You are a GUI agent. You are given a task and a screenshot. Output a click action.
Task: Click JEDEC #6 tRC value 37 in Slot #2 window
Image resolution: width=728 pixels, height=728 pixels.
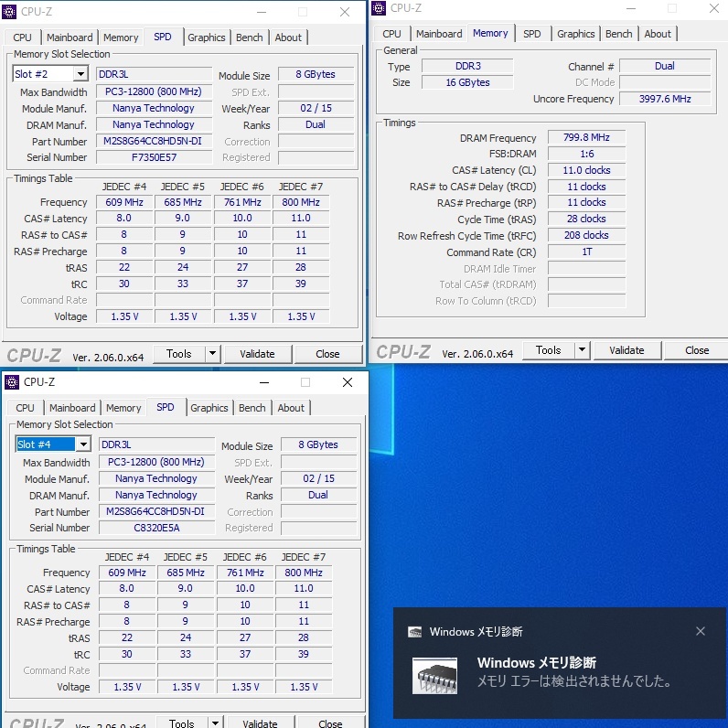pos(242,284)
